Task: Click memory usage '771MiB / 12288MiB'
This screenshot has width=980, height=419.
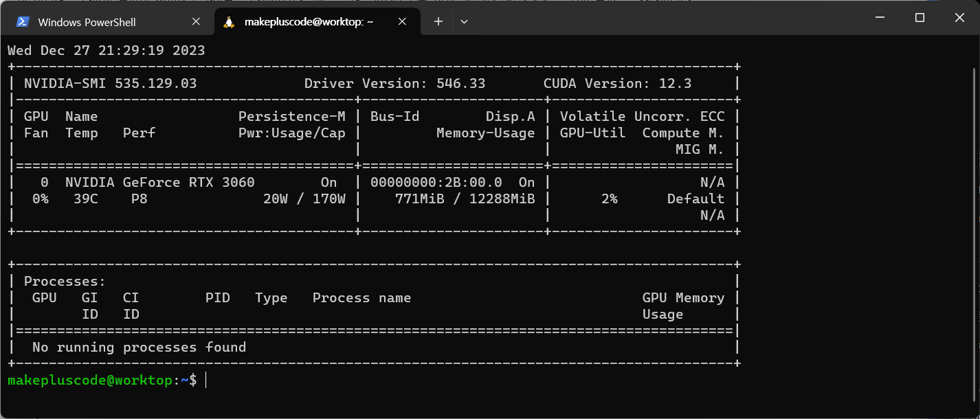Action: (x=465, y=199)
